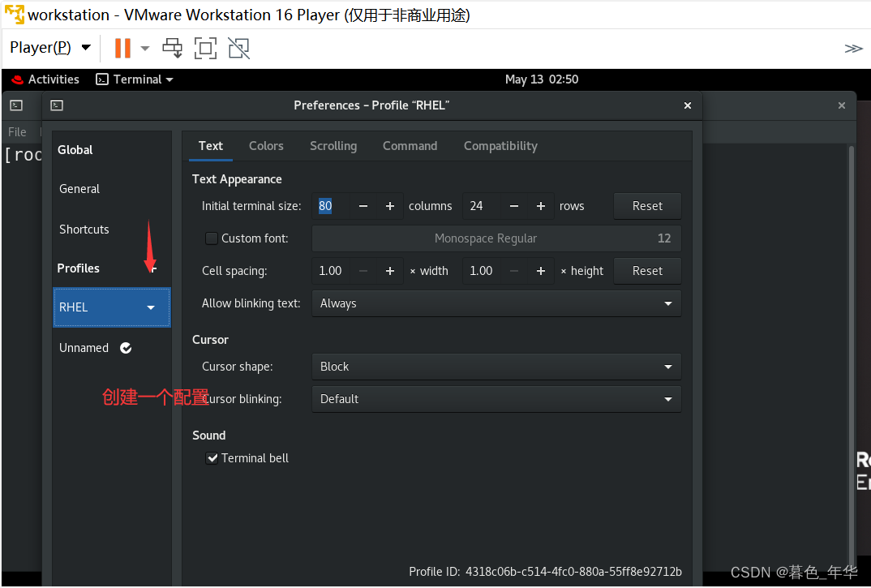Click the Profile ID text
This screenshot has height=588, width=871.
point(546,572)
